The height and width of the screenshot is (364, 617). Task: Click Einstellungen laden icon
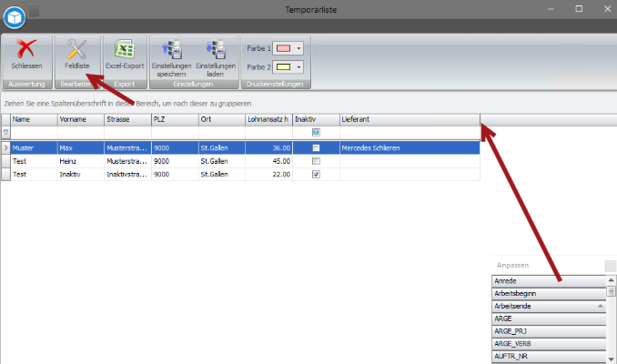point(215,51)
